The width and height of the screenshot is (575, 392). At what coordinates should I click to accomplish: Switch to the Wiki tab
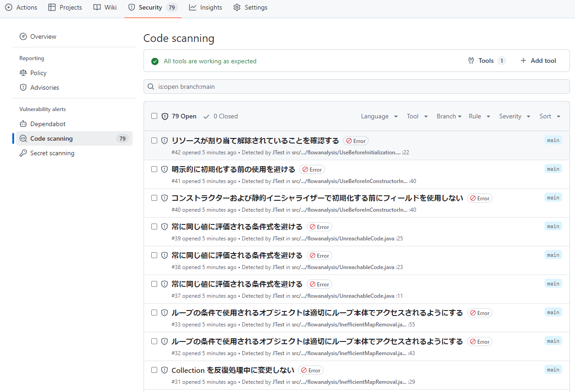click(x=105, y=7)
